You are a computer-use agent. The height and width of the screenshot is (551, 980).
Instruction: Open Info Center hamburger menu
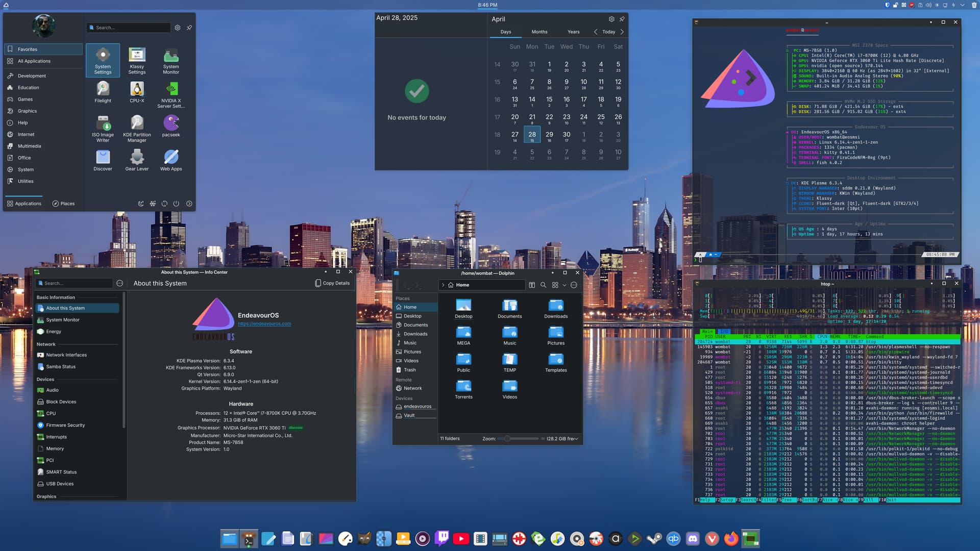pos(119,283)
